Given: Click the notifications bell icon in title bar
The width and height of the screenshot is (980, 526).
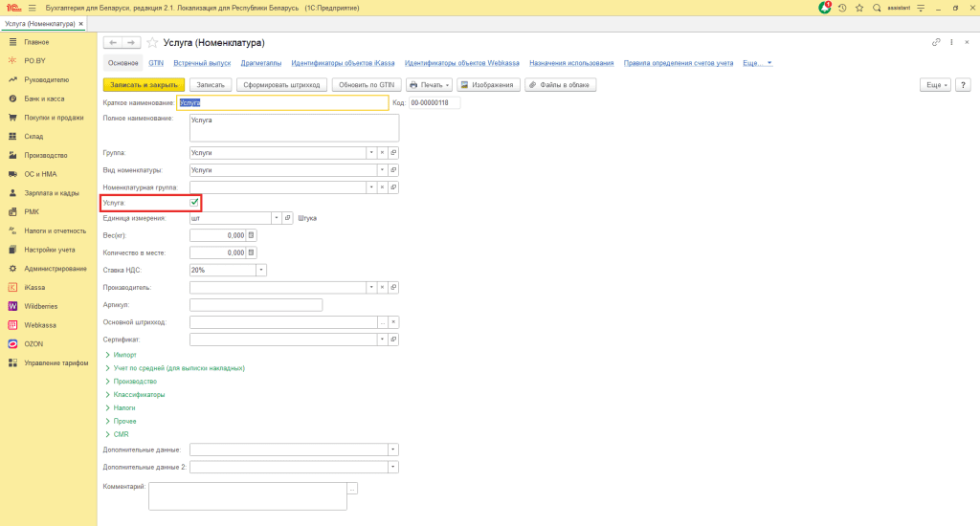Looking at the screenshot, I should (825, 8).
